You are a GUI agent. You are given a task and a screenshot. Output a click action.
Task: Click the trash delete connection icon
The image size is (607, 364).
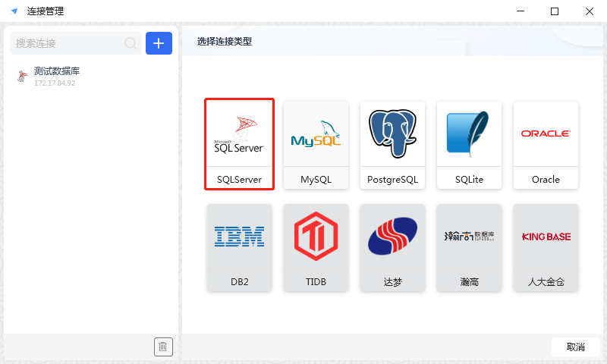163,347
